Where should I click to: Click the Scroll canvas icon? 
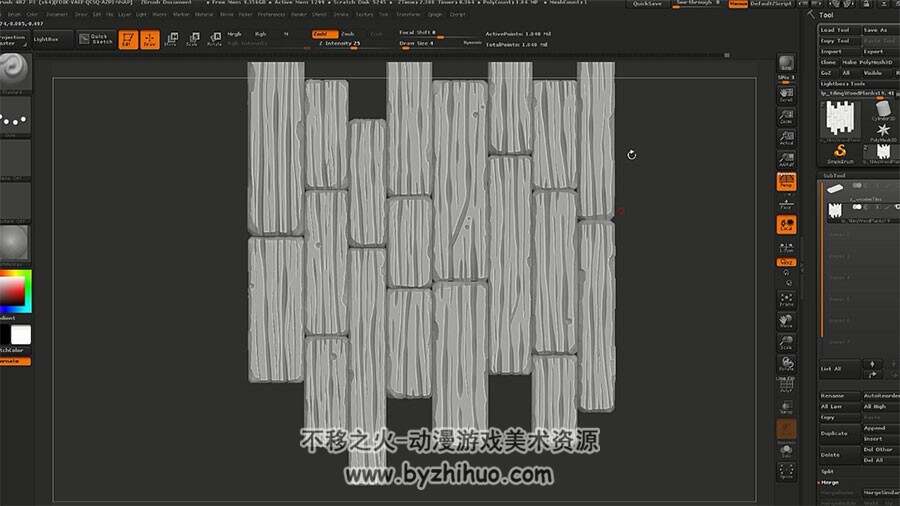[786, 95]
